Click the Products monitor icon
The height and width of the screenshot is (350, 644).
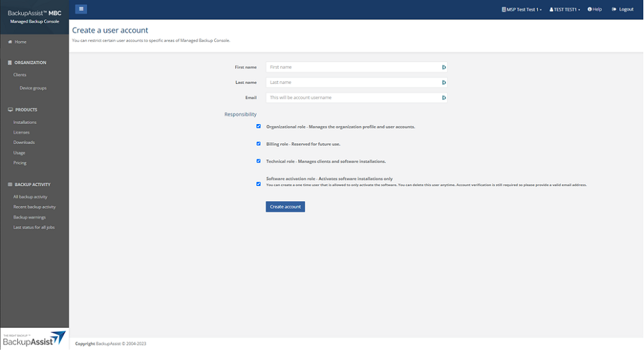tap(10, 110)
